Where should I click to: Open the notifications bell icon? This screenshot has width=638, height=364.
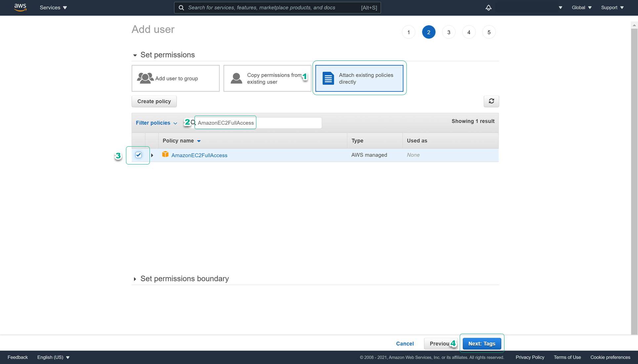coord(489,8)
